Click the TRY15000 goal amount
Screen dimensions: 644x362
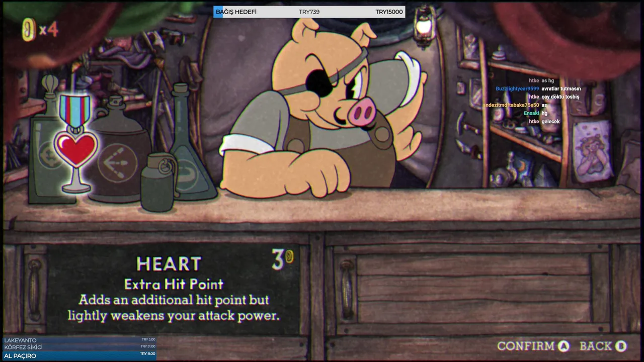point(389,12)
